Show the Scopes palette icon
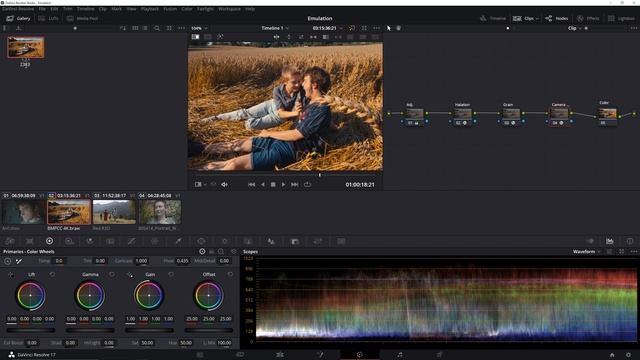640x360 pixels. 610,241
